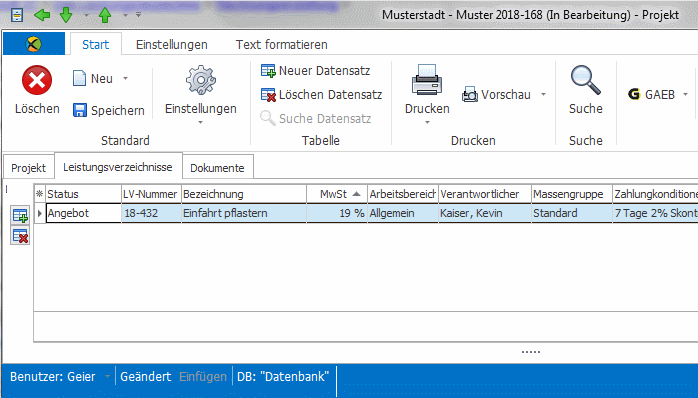Image resolution: width=698 pixels, height=398 pixels.
Task: Expand the Vorschau dropdown arrow
Action: [x=544, y=94]
